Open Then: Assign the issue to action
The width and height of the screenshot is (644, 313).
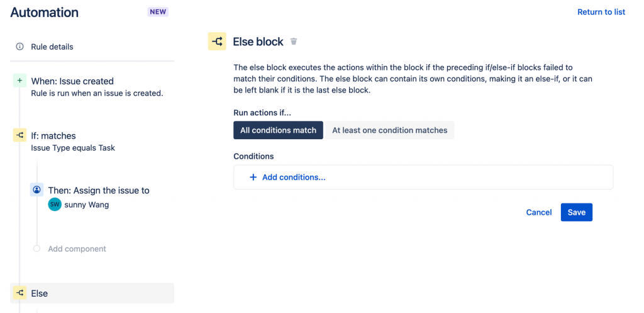point(99,190)
